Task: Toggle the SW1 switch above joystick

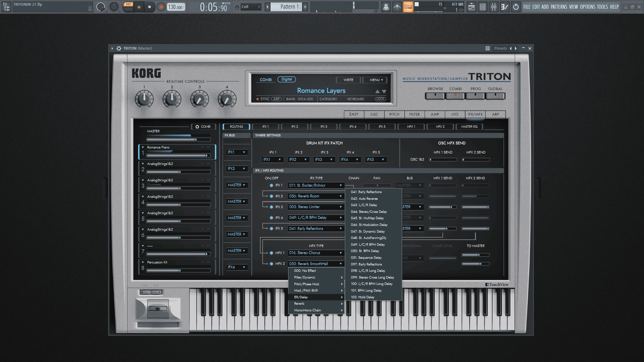Action: coord(146,292)
